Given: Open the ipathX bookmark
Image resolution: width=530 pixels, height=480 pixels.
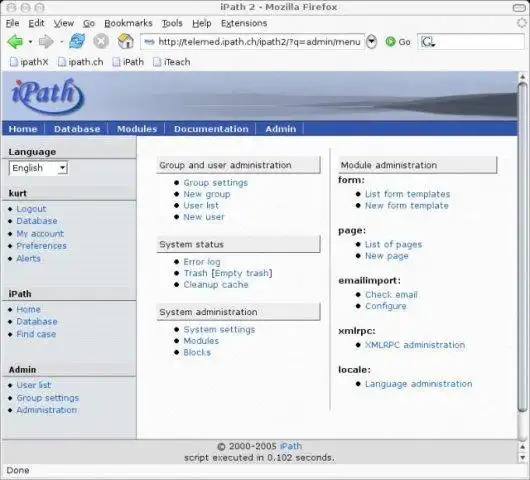Looking at the screenshot, I should coord(29,62).
